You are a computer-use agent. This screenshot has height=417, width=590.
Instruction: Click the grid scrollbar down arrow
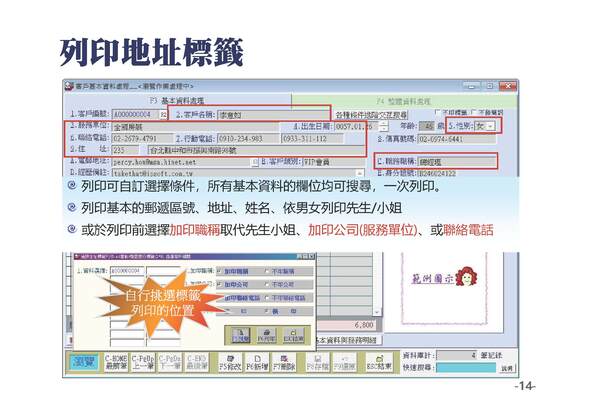point(377,312)
